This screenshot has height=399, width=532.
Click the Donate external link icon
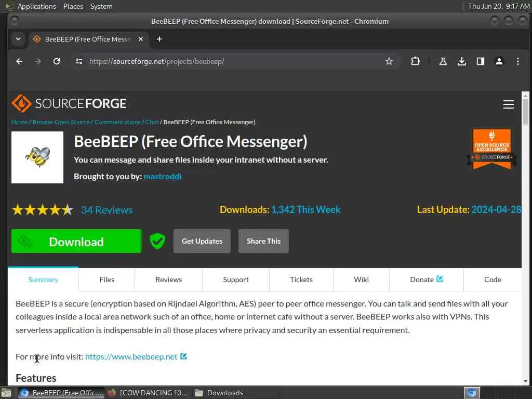[440, 279]
